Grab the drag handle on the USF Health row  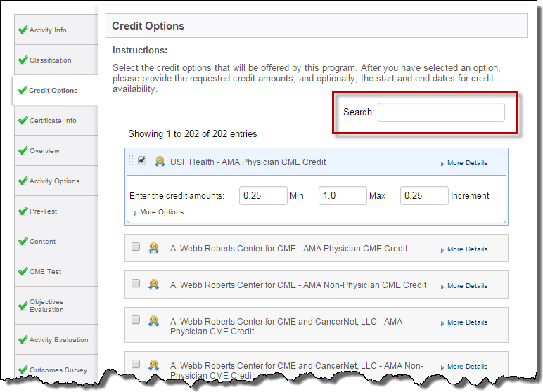coord(131,160)
